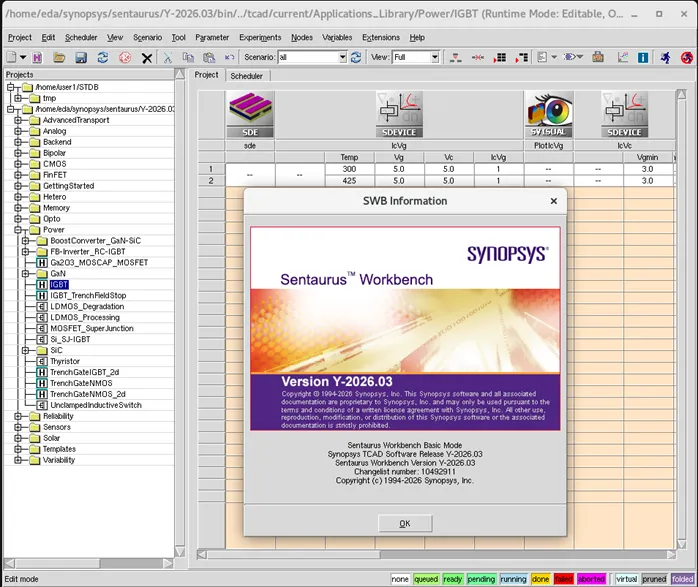Expand the tmp folder
Viewport: 698px width, 587px height.
tap(18, 98)
